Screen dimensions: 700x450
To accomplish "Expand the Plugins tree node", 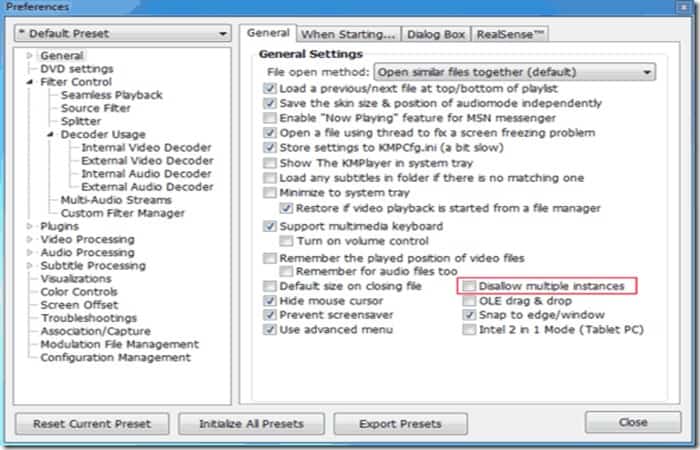I will coord(29,226).
